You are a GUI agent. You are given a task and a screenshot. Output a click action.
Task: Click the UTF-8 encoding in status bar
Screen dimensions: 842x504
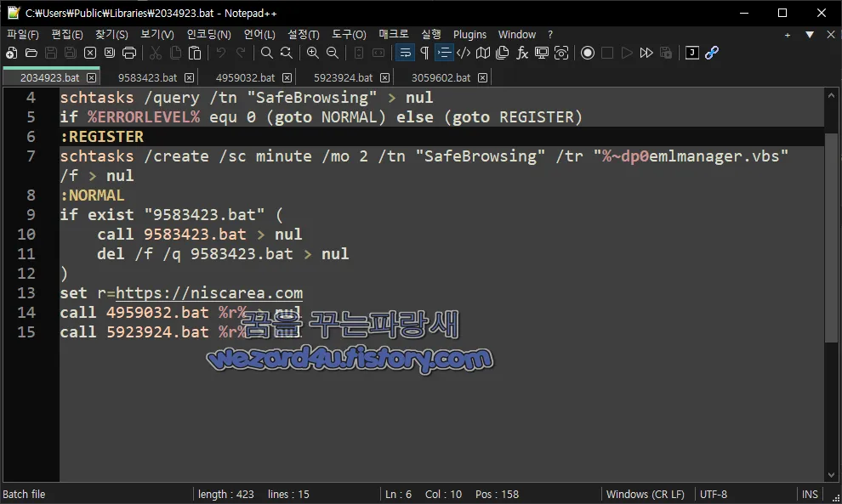coord(713,495)
